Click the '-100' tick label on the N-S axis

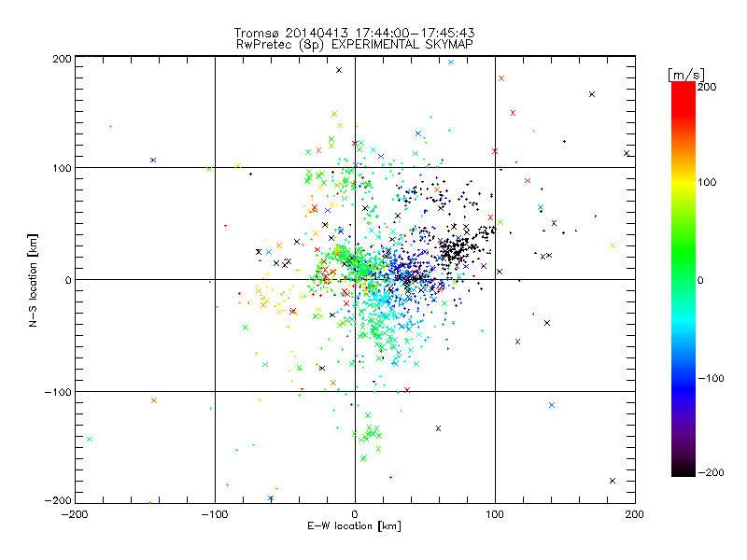coord(58,392)
